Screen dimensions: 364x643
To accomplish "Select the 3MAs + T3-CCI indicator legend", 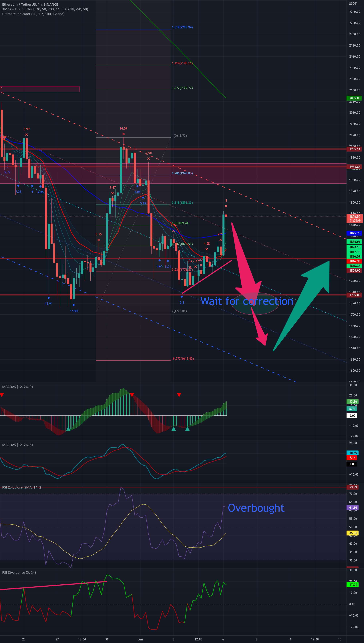I will pos(45,9).
